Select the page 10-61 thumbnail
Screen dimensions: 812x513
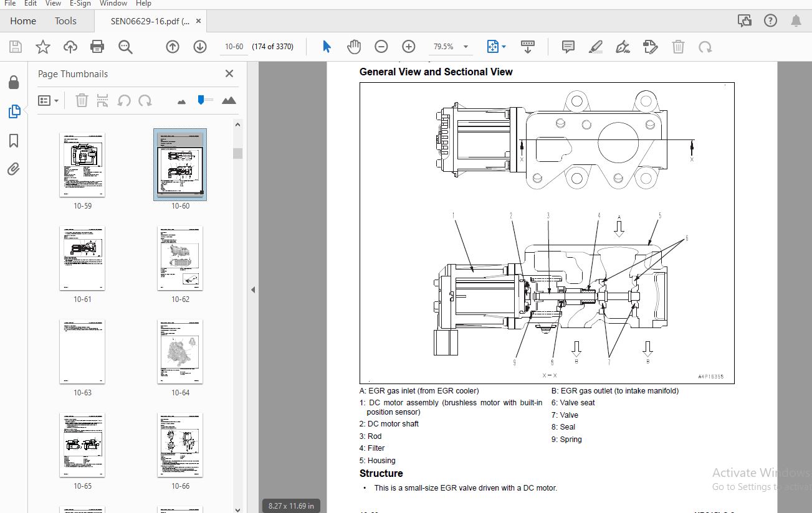(82, 258)
